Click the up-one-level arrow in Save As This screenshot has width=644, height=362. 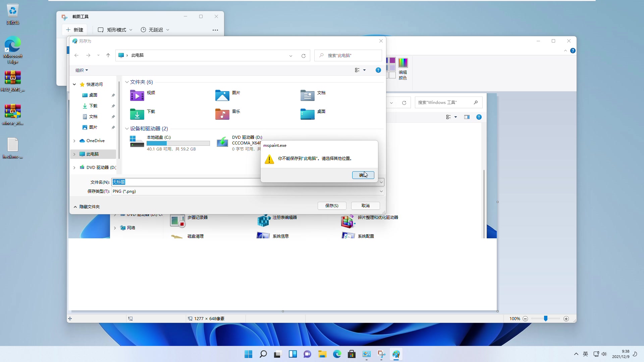click(108, 55)
